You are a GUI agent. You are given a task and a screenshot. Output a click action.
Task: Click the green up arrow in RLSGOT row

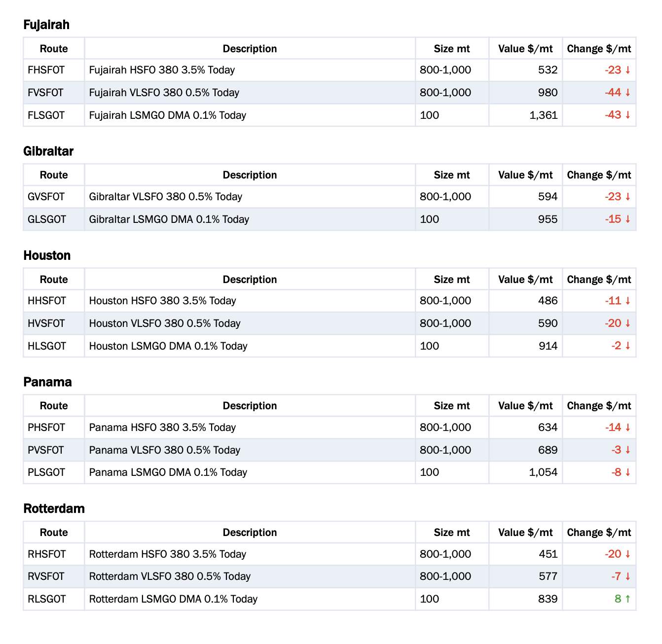[x=628, y=599]
